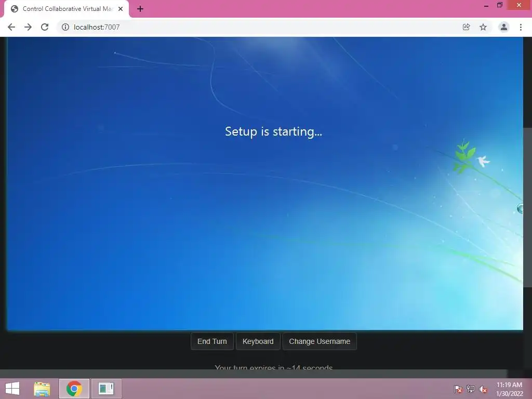Open network status icon in system tray
The image size is (532, 399).
[471, 389]
